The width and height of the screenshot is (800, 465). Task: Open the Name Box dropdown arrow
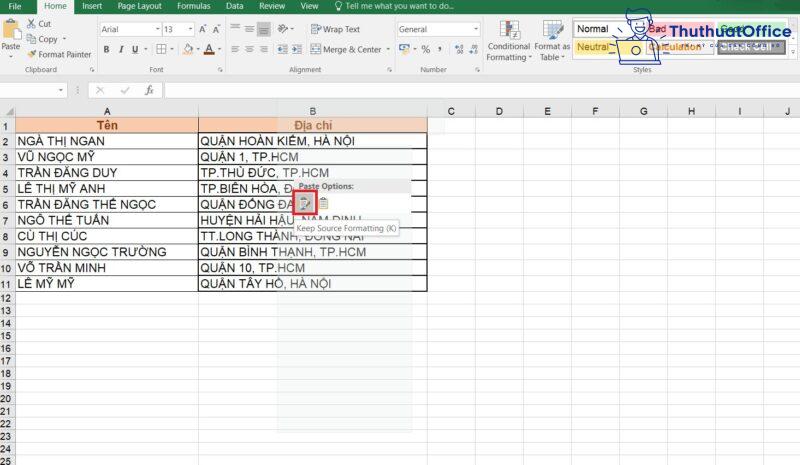61,90
